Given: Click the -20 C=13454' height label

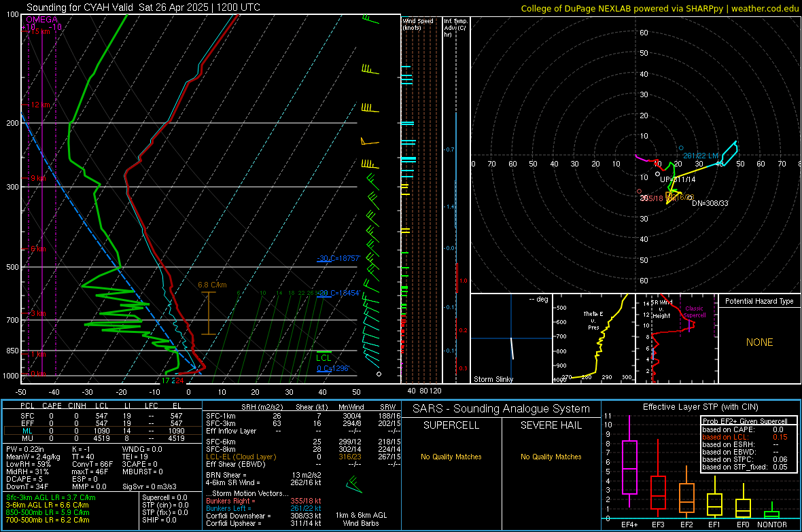Looking at the screenshot, I should (338, 293).
